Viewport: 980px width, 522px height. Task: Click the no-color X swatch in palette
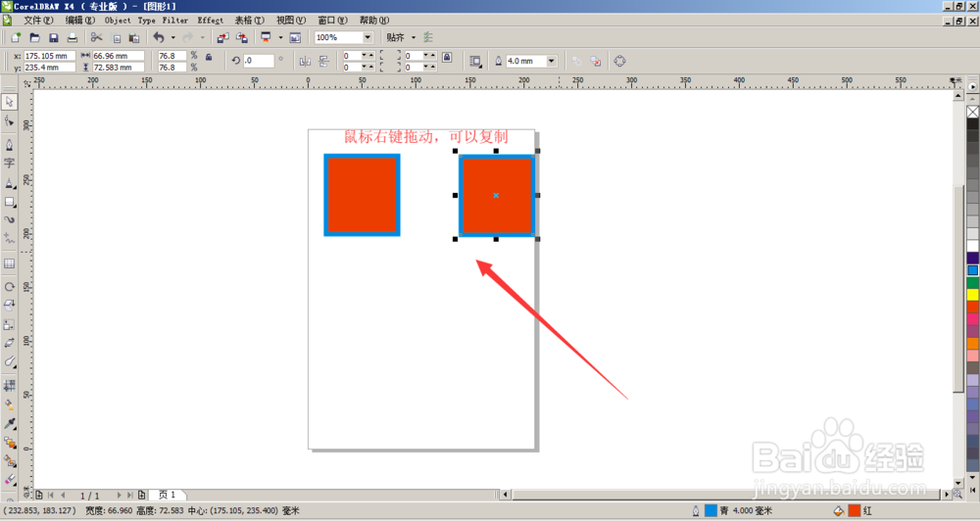click(x=972, y=112)
